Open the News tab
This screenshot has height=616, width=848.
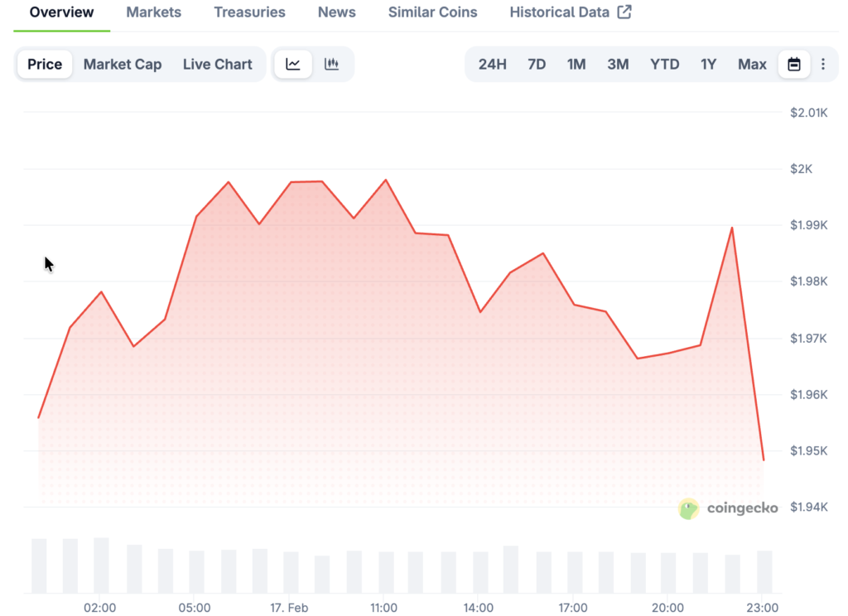pos(337,12)
